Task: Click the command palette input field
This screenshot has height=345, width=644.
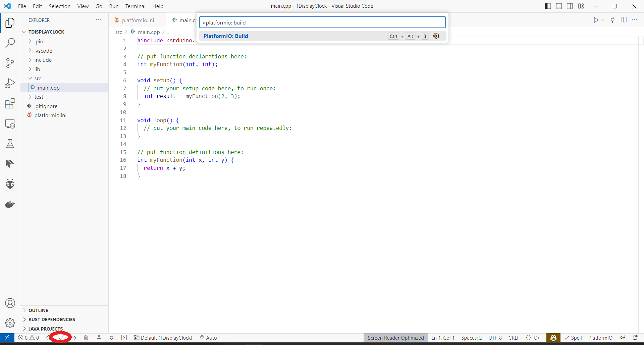Action: point(322,22)
